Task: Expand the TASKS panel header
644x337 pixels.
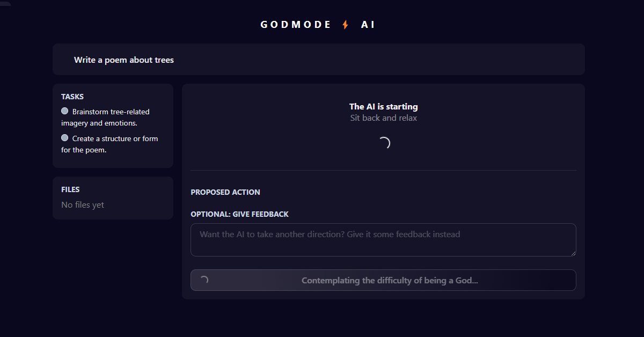Action: tap(72, 97)
